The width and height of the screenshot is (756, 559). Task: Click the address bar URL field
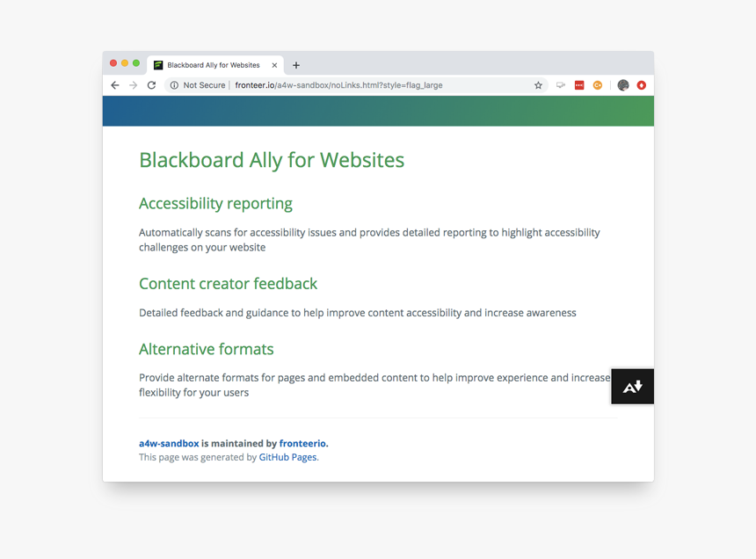click(356, 85)
